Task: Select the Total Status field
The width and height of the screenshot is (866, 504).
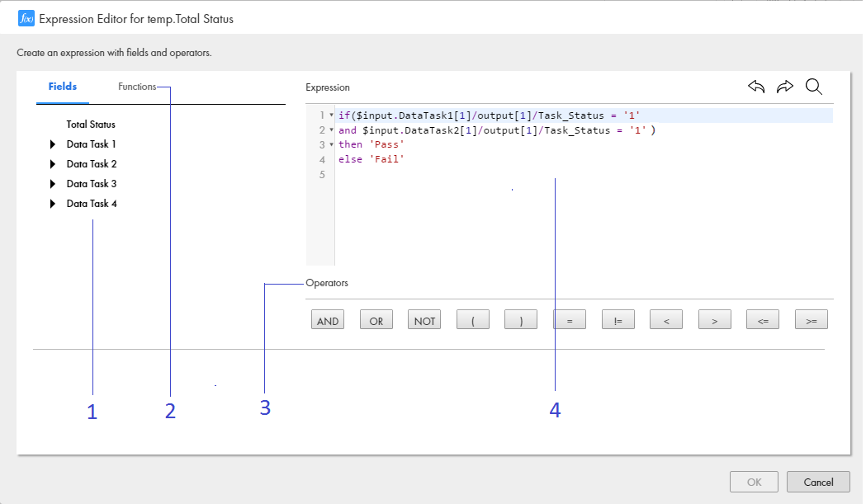Action: [91, 125]
